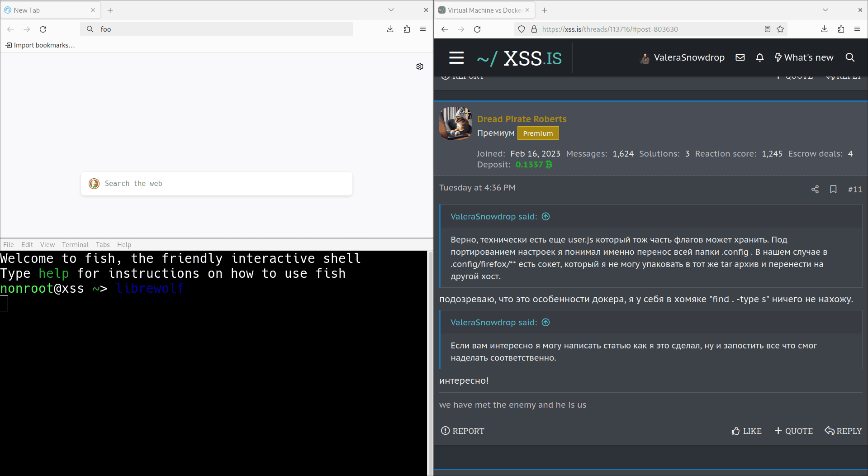The width and height of the screenshot is (868, 476).
Task: Select the Virtual Machine vs Docker tab
Action: (x=485, y=10)
